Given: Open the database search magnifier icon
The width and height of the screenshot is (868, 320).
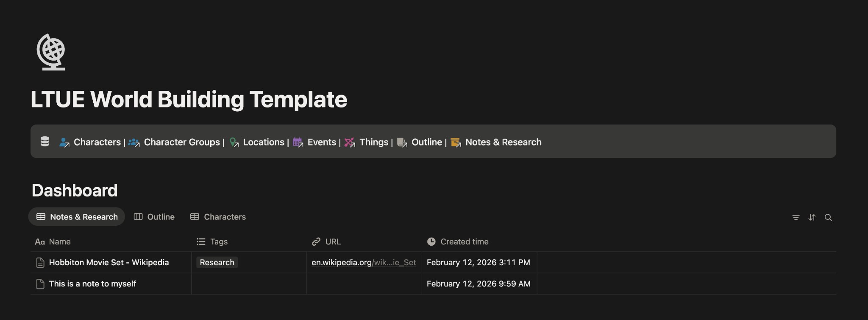Looking at the screenshot, I should (828, 217).
